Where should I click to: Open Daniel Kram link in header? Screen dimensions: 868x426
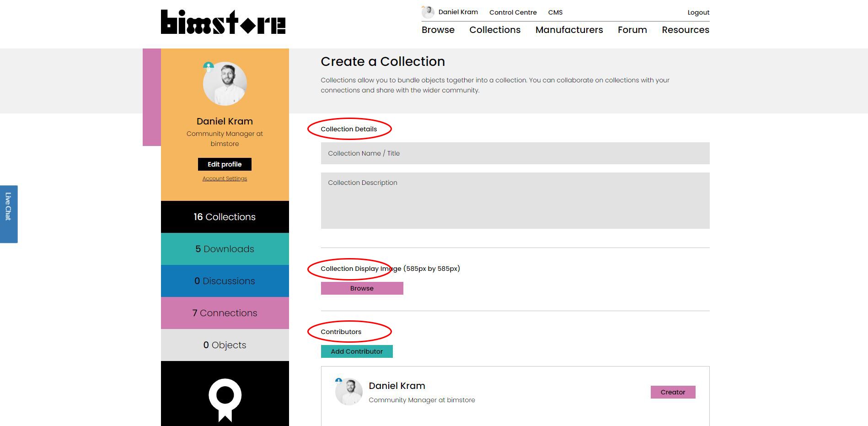[458, 12]
